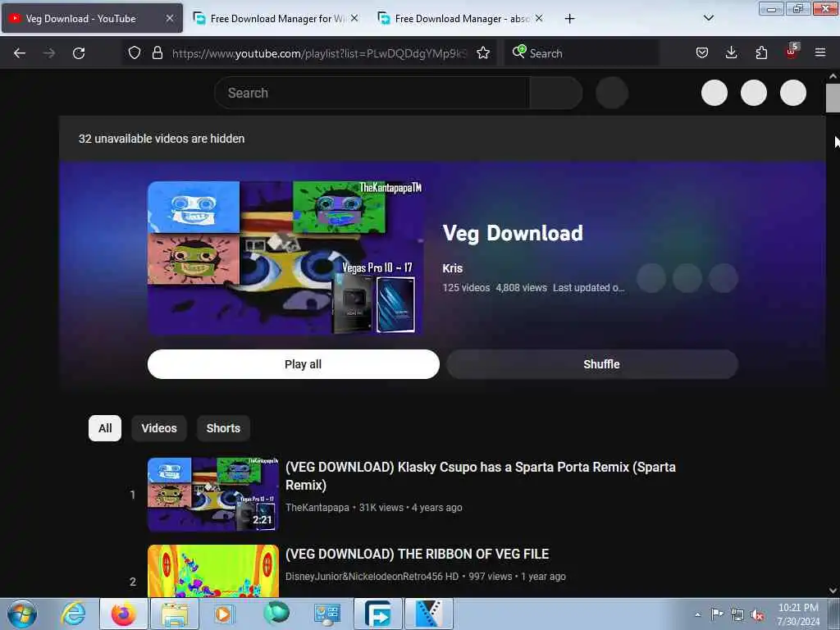The height and width of the screenshot is (630, 840).
Task: Click the first round playlist action button
Action: 651,278
